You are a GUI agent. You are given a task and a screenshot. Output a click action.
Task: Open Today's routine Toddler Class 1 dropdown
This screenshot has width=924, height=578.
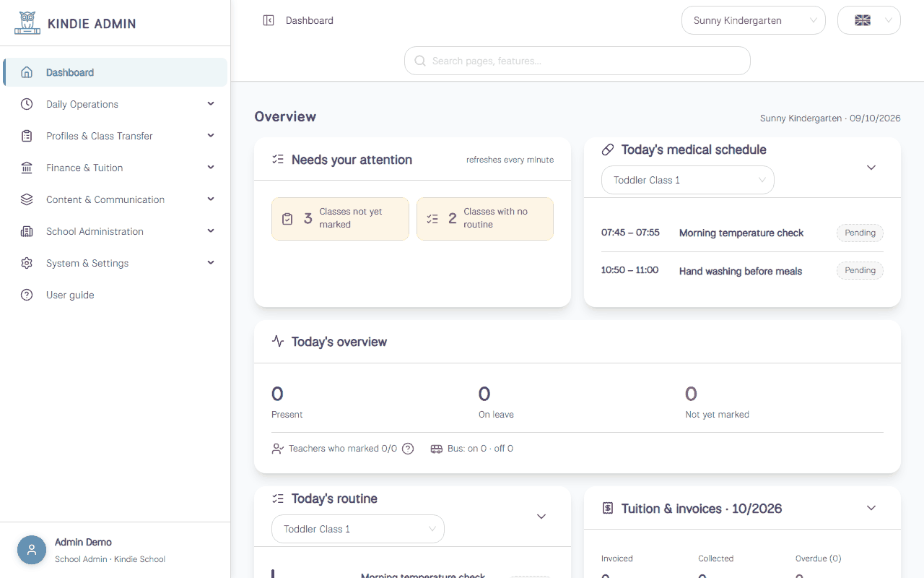point(358,529)
